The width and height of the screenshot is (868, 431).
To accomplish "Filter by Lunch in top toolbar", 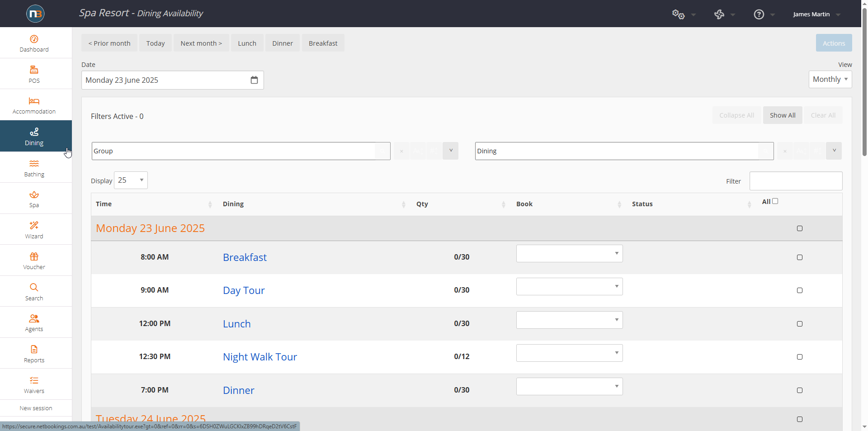I will coord(247,43).
